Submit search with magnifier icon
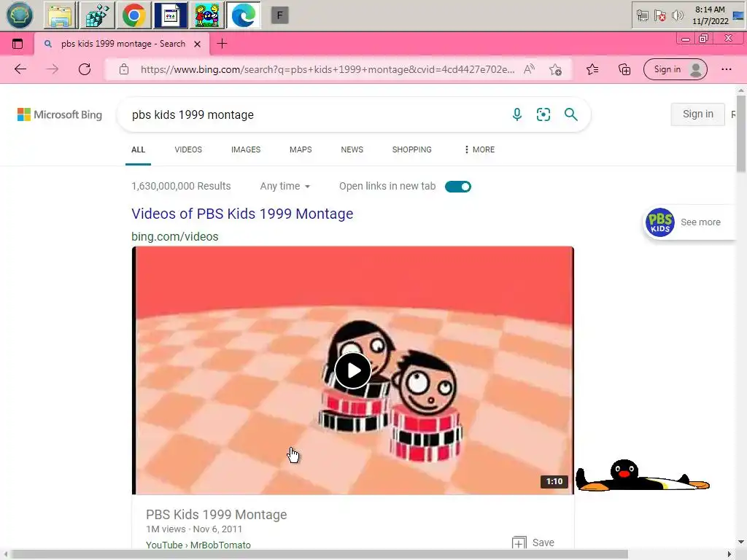 [570, 114]
